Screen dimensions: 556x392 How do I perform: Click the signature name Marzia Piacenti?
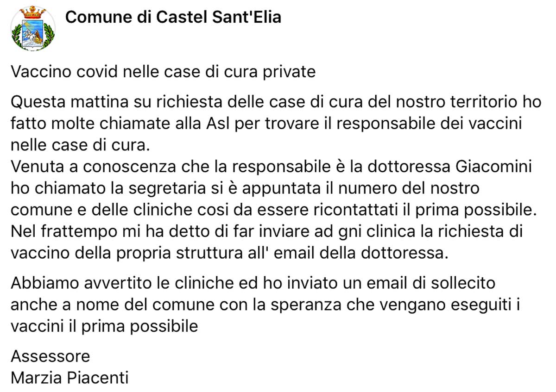point(69,378)
